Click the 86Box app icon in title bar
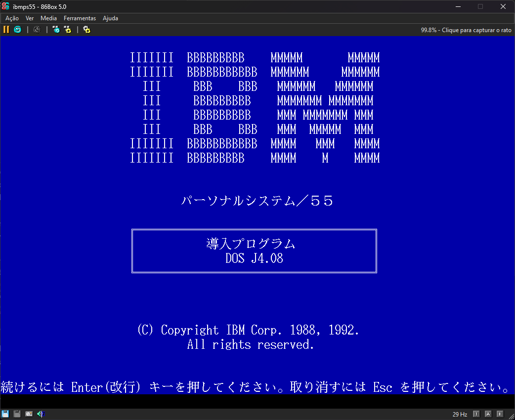The image size is (515, 420). tap(5, 6)
